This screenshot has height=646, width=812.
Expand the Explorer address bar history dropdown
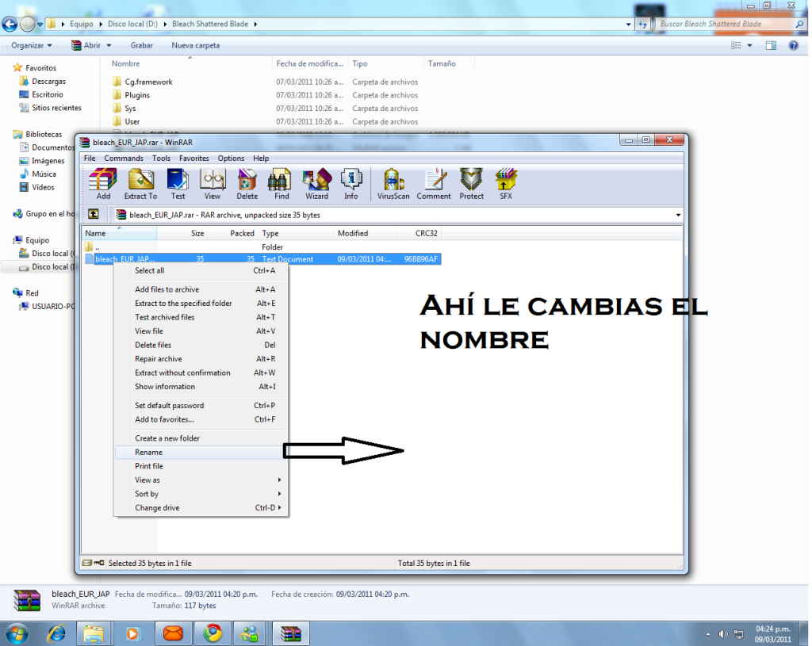tap(628, 24)
